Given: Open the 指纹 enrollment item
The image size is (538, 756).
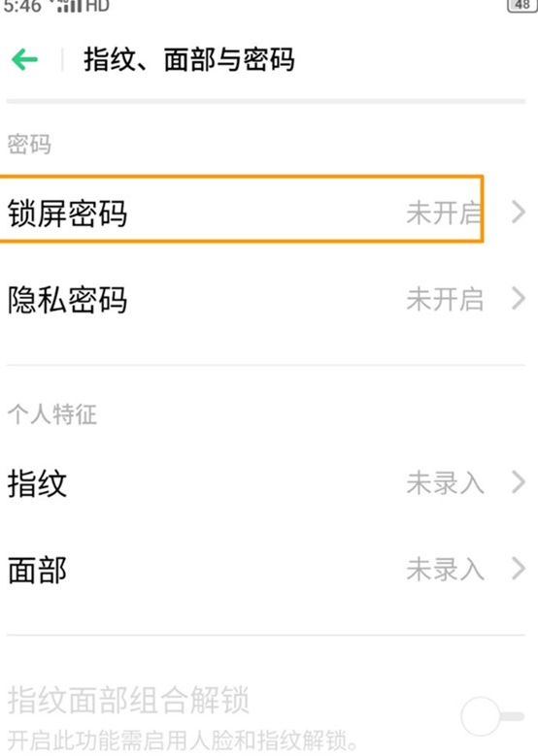Looking at the screenshot, I should point(269,482).
